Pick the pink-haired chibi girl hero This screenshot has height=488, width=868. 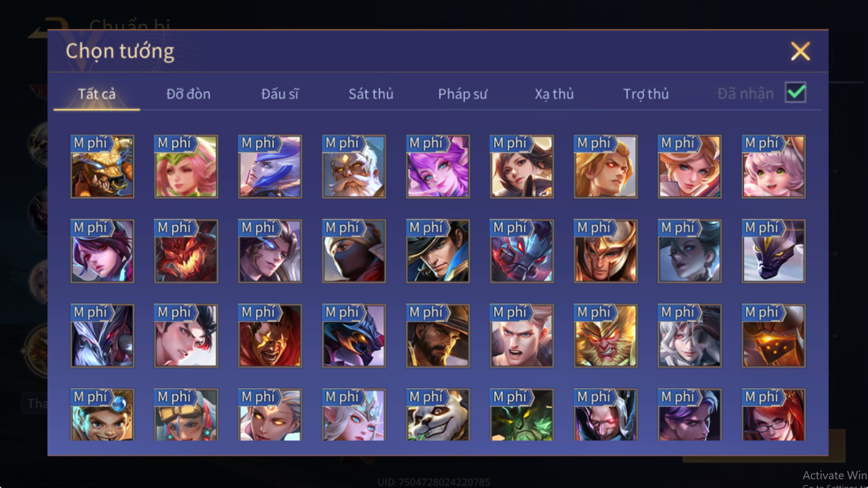click(773, 167)
